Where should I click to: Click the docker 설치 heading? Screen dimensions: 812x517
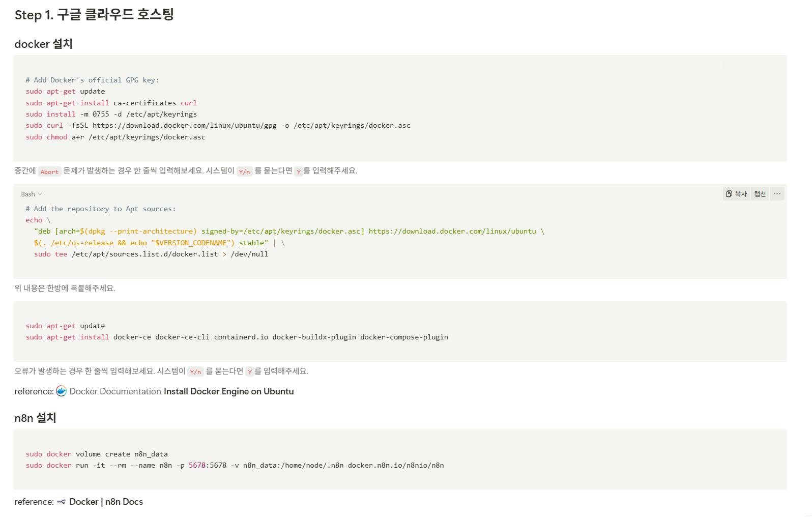pos(43,44)
